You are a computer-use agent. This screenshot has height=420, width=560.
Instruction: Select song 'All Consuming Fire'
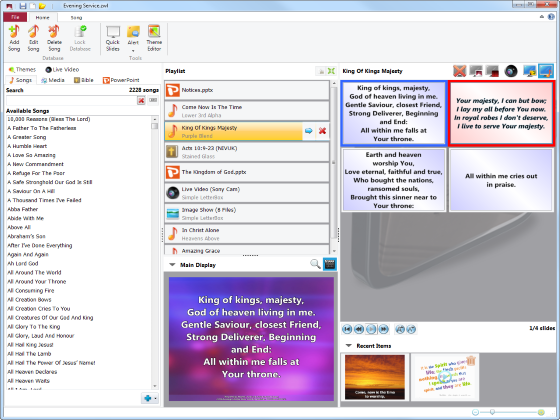click(31, 290)
